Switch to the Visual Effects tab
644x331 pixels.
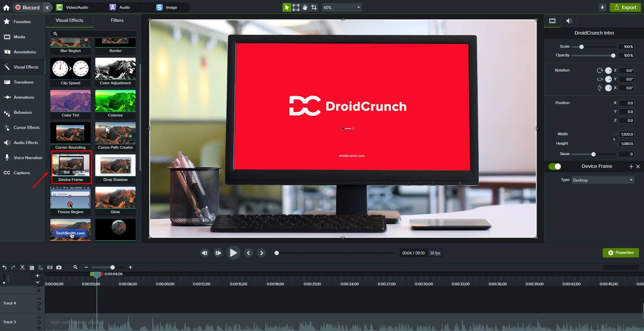[x=69, y=20]
